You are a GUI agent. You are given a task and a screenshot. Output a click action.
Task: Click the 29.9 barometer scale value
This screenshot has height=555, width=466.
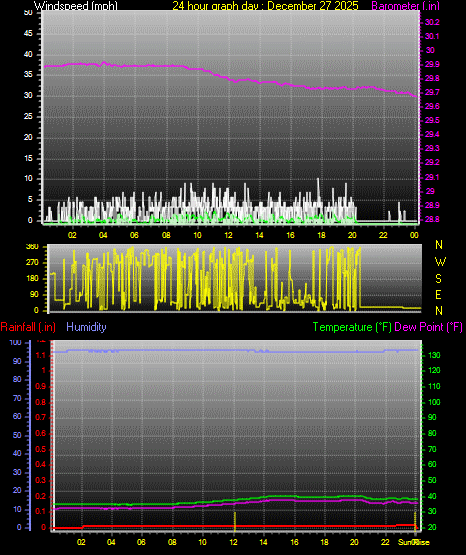click(432, 64)
